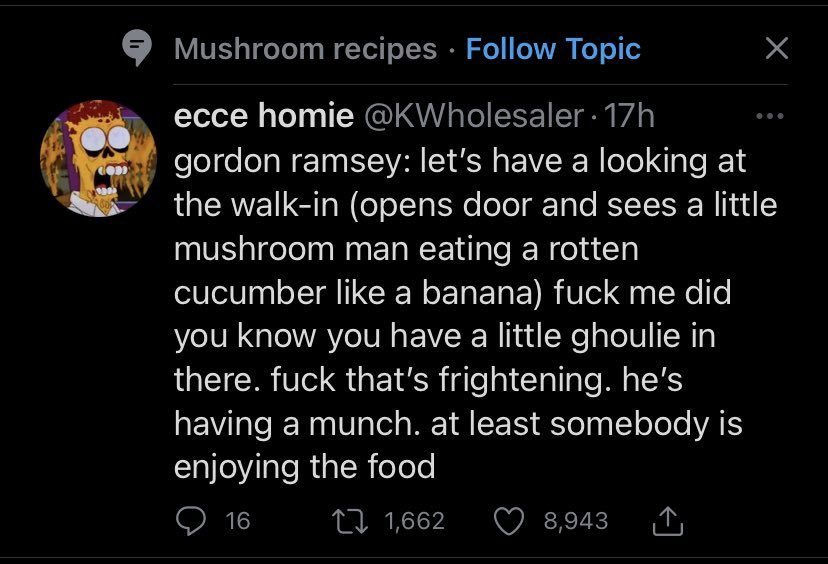The width and height of the screenshot is (828, 564).
Task: Like the tweet with the heart icon
Action: (509, 521)
